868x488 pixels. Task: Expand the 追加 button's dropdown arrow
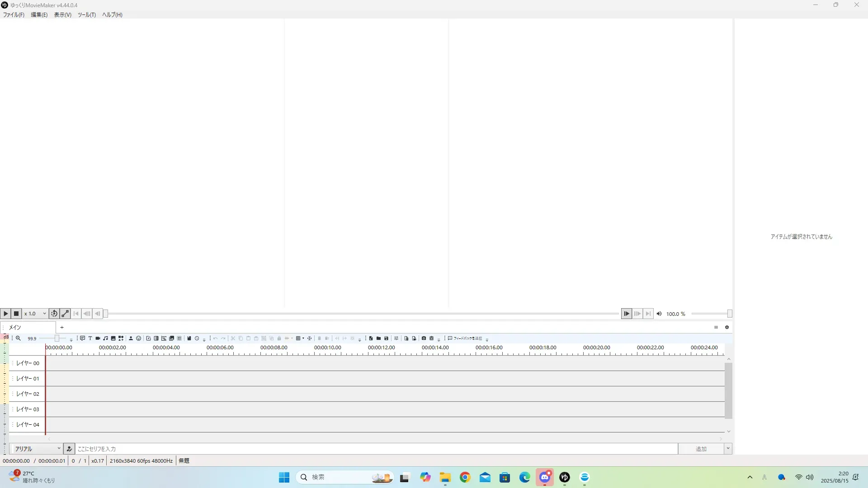point(728,449)
